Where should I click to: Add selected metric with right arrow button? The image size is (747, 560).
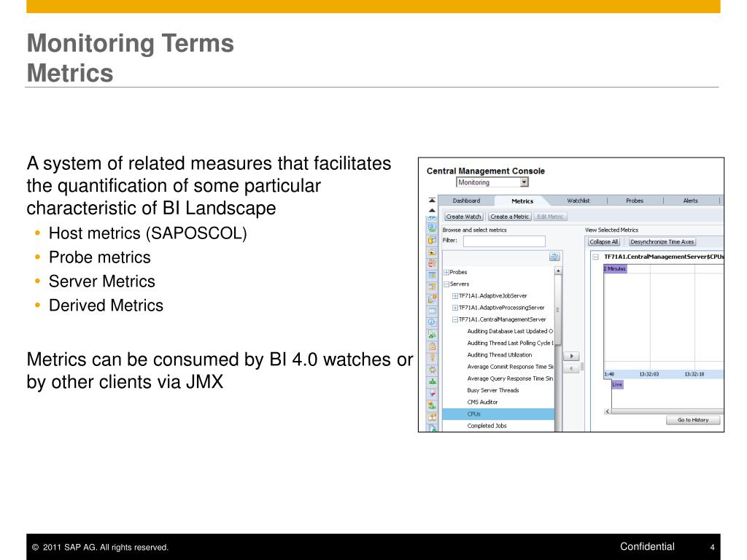pos(571,356)
